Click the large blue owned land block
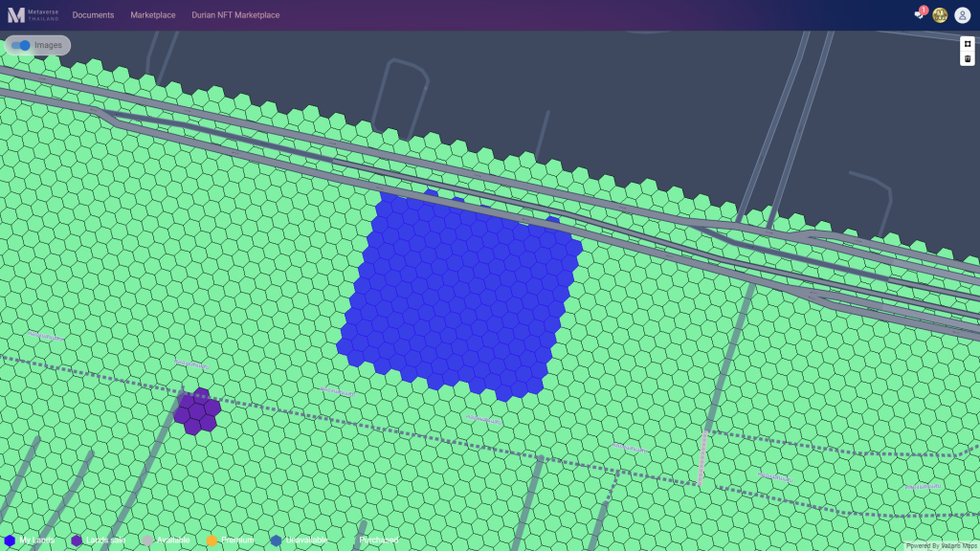The image size is (980, 551). click(x=459, y=297)
